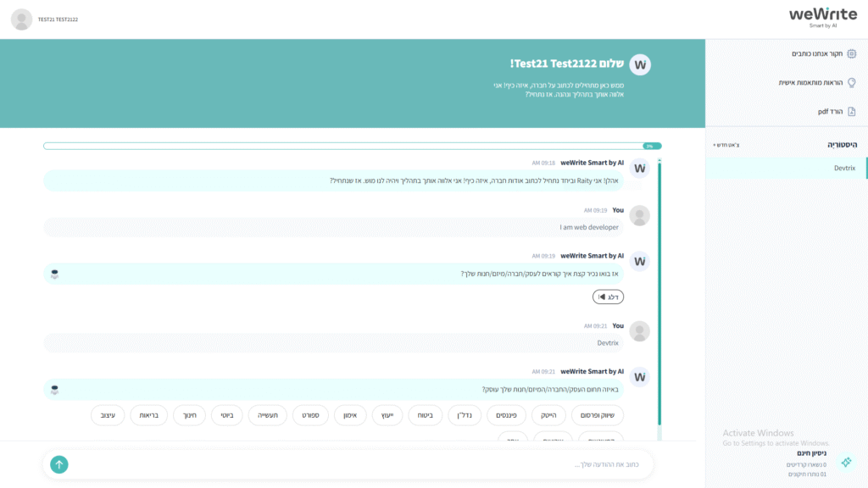Click the chat progress bar

(x=353, y=146)
